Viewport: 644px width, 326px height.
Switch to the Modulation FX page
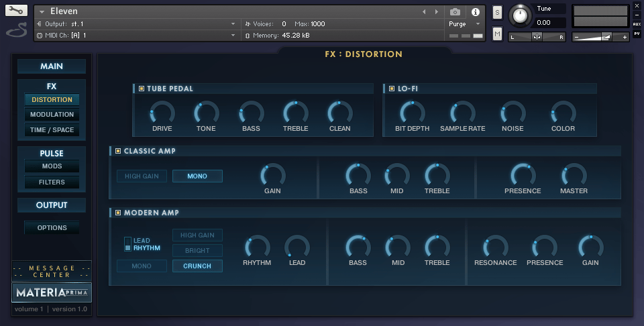(52, 115)
